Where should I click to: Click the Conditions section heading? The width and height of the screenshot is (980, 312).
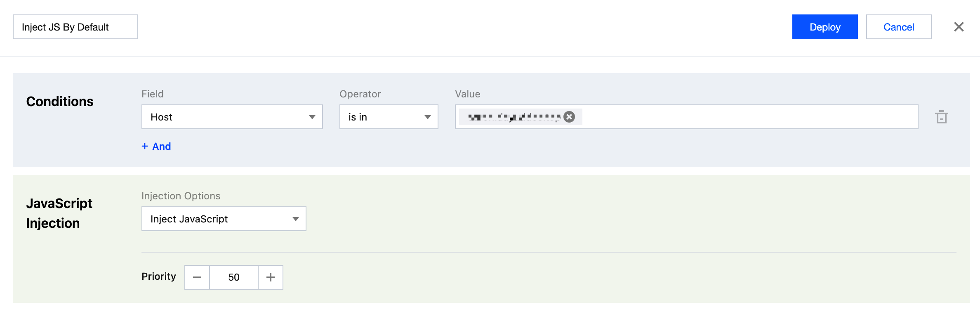coord(60,102)
